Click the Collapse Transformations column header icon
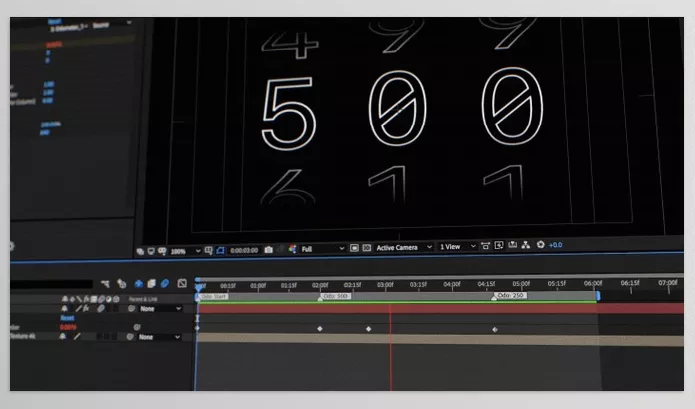Viewport: 695px width, 409px height. 72,299
